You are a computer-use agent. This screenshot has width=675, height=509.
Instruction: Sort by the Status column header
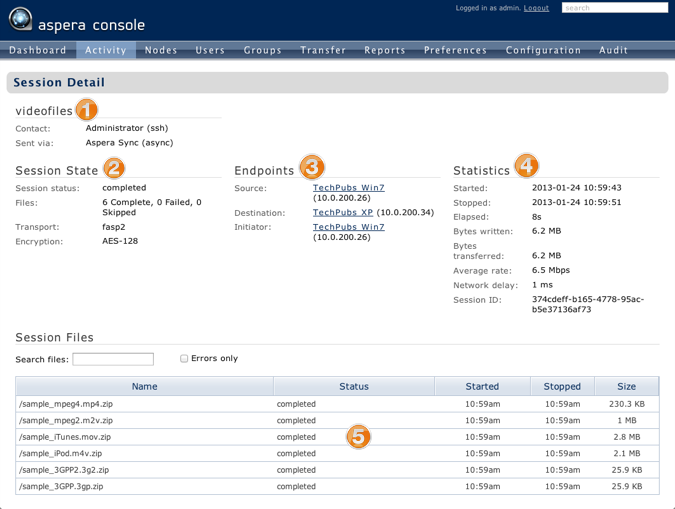pos(354,386)
